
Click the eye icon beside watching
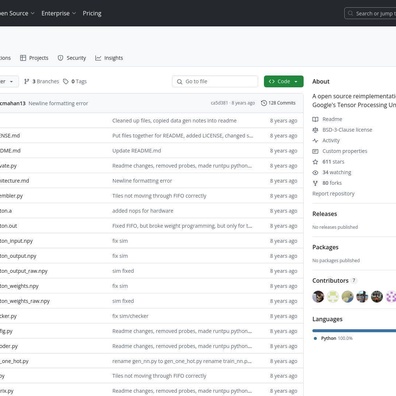315,172
